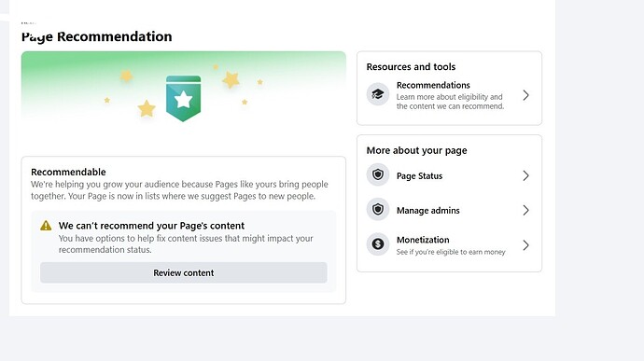644x361 pixels.
Task: Click the graduation cap Recommendations icon
Action: point(378,94)
